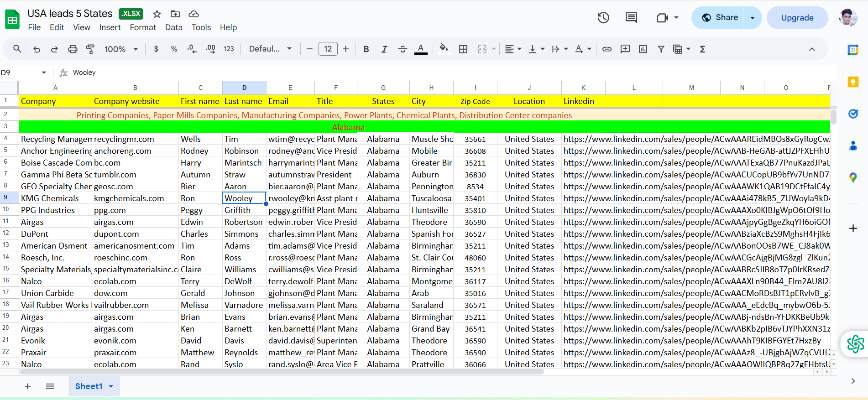This screenshot has height=400, width=868.
Task: Get add-ons with the plus icon
Action: (853, 228)
